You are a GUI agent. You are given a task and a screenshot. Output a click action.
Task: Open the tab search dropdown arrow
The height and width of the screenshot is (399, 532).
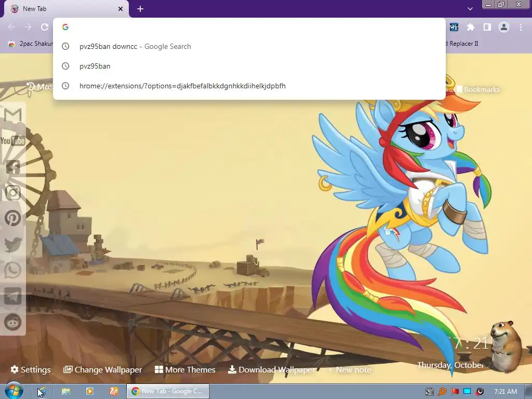coord(470,9)
